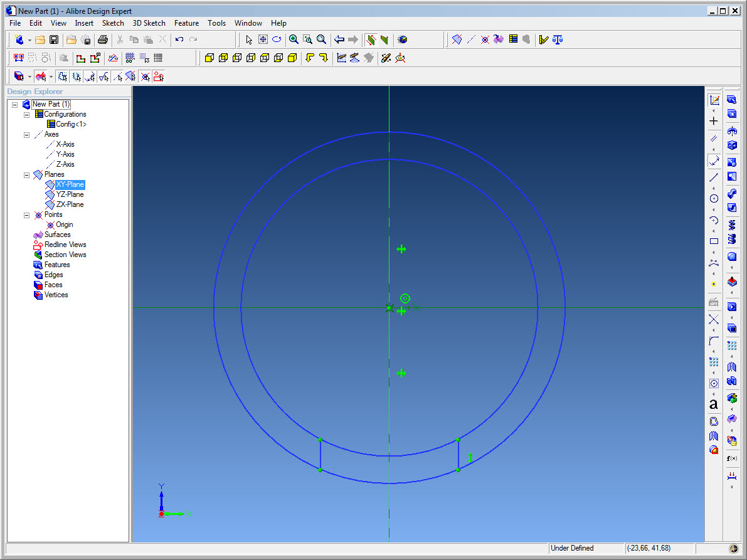Toggle the Orient to Sketch Plane icon
Viewport: 747px width, 560px height.
coord(341,58)
